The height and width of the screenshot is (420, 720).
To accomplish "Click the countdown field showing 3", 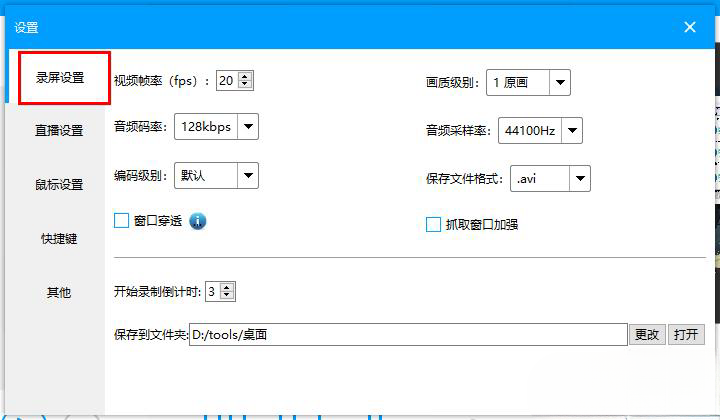I will (213, 291).
